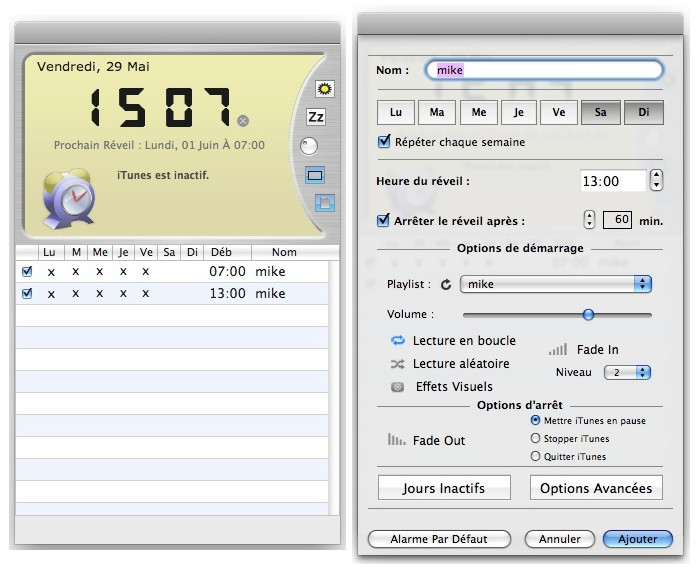
Task: Toggle the Lecture en boucle loop icon
Action: click(x=398, y=341)
